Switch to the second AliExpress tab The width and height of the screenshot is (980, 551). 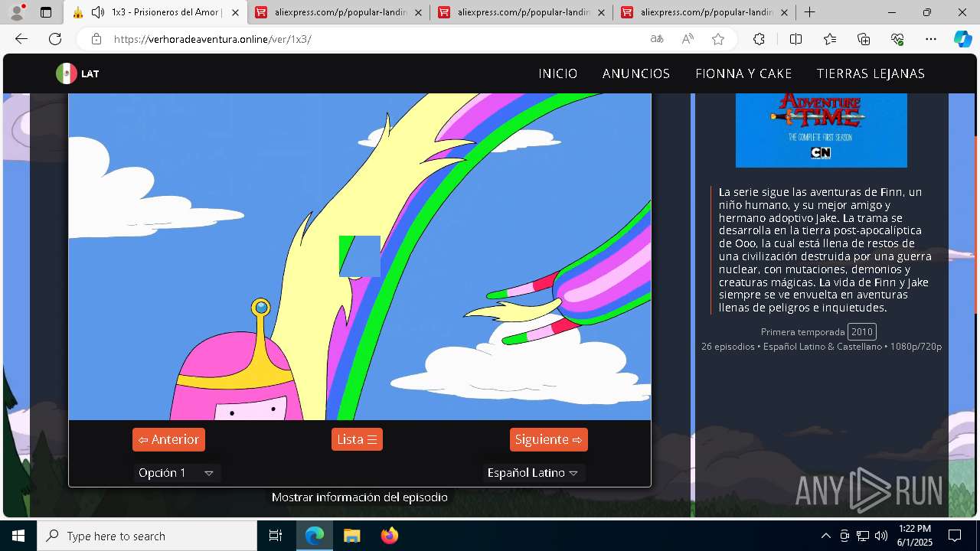tap(522, 12)
